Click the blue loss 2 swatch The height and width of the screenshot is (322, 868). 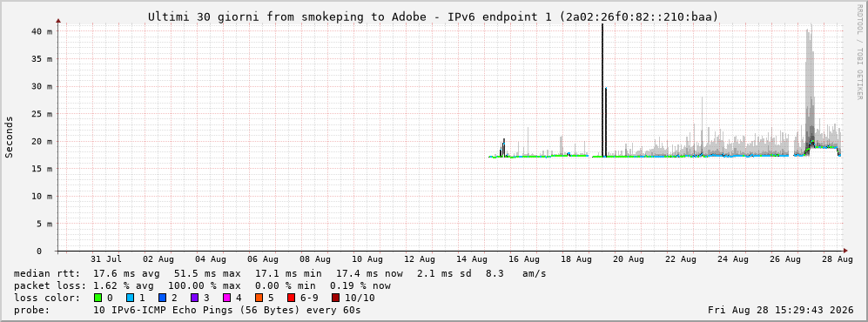[162, 299]
